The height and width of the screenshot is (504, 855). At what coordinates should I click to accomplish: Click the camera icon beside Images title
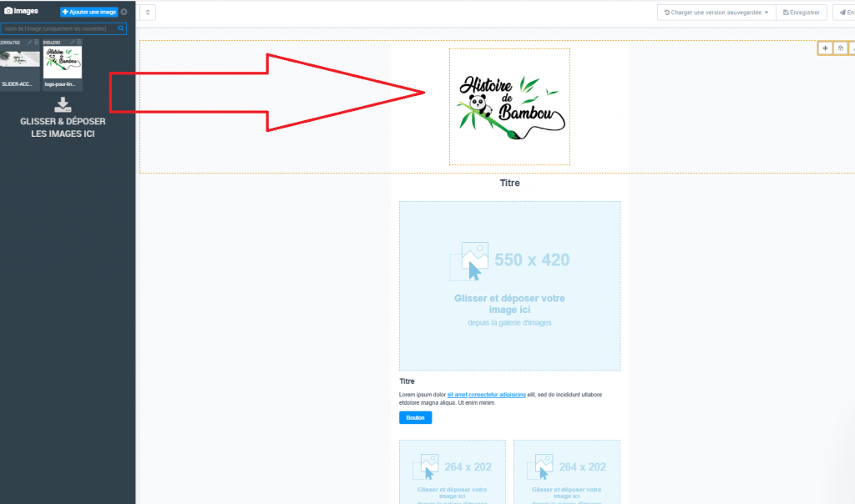(8, 10)
